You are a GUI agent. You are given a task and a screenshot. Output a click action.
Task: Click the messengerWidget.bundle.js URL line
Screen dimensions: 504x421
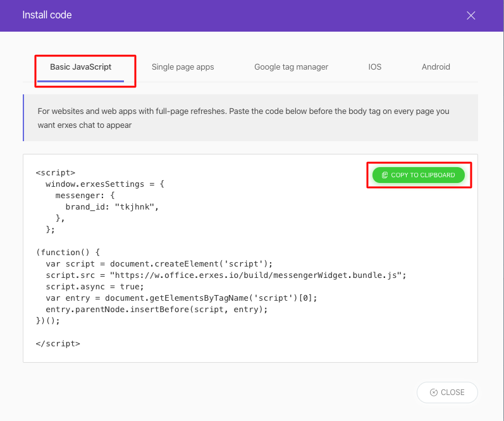tap(226, 275)
